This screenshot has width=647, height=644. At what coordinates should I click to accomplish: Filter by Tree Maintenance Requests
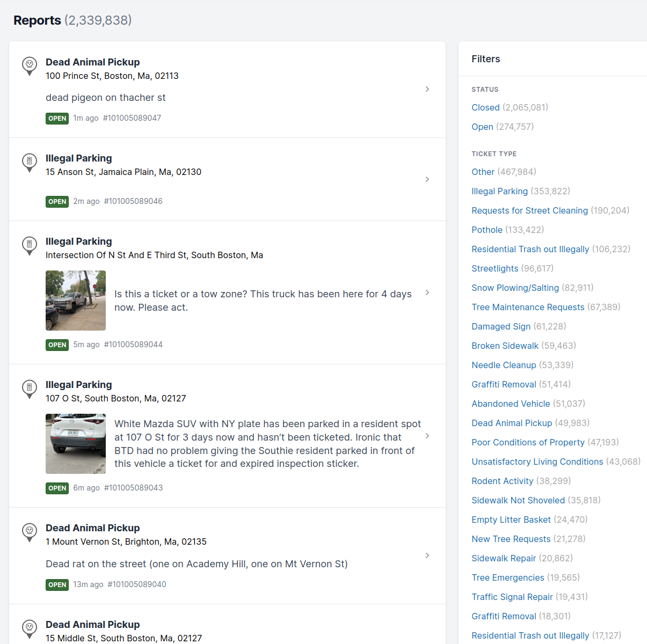point(528,307)
